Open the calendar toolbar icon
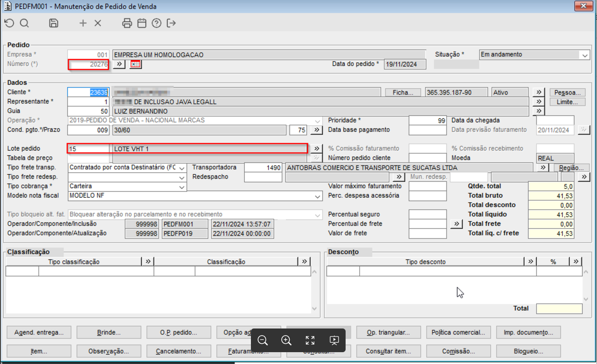 (142, 23)
